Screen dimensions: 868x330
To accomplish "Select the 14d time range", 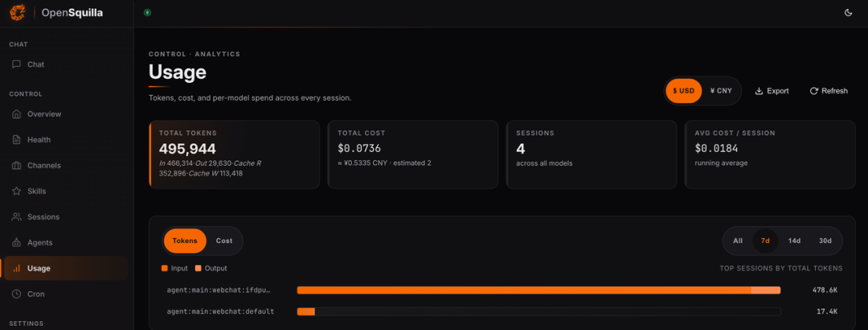I will tap(794, 241).
